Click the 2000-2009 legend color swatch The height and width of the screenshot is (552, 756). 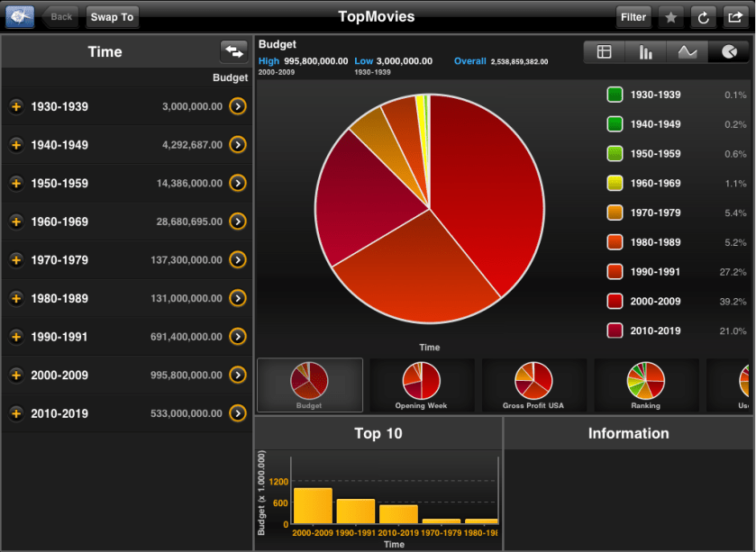click(x=615, y=301)
